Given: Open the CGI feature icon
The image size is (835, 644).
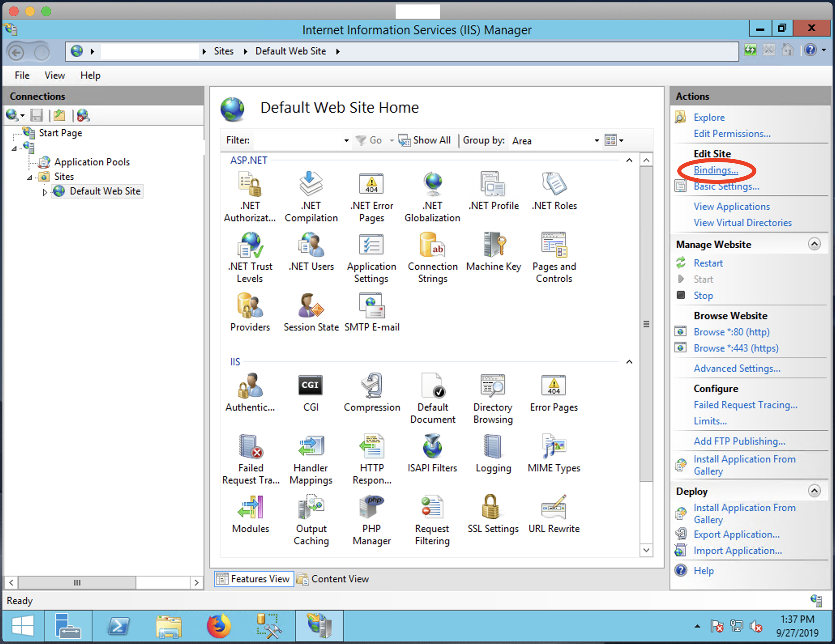Looking at the screenshot, I should [x=310, y=386].
